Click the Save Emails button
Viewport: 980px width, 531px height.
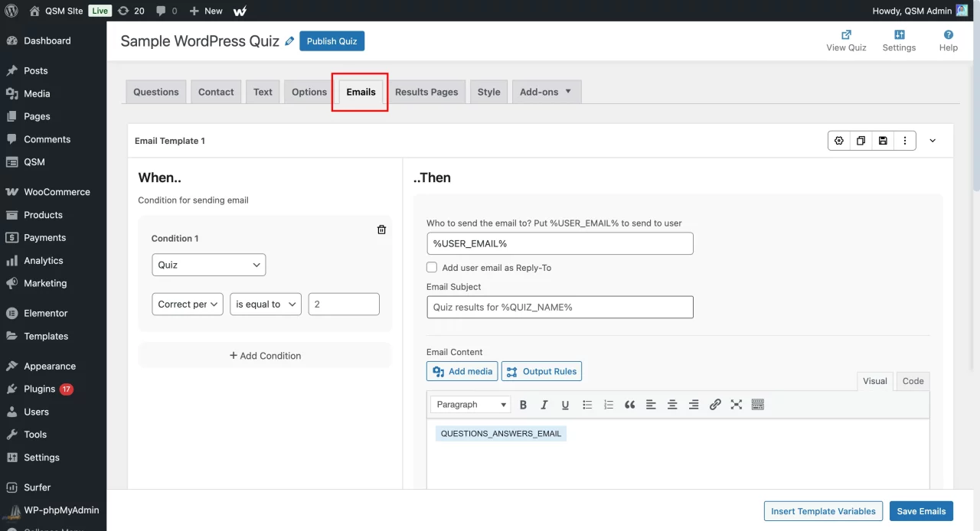coord(921,511)
